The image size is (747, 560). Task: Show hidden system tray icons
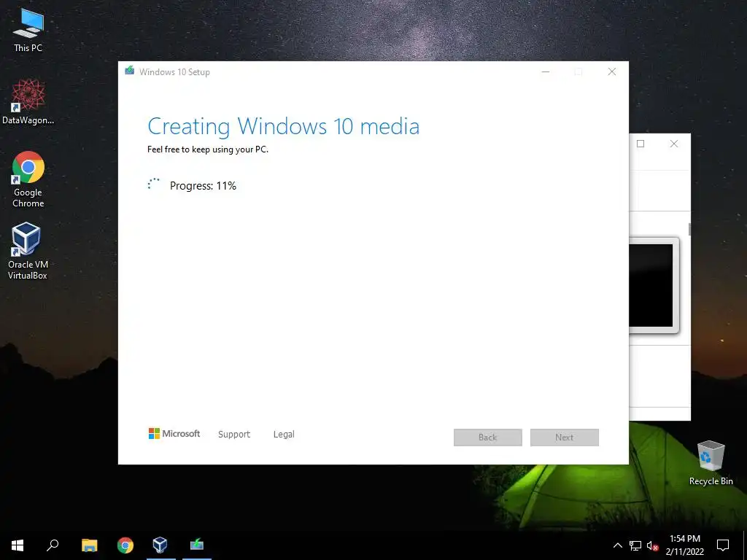click(x=617, y=545)
